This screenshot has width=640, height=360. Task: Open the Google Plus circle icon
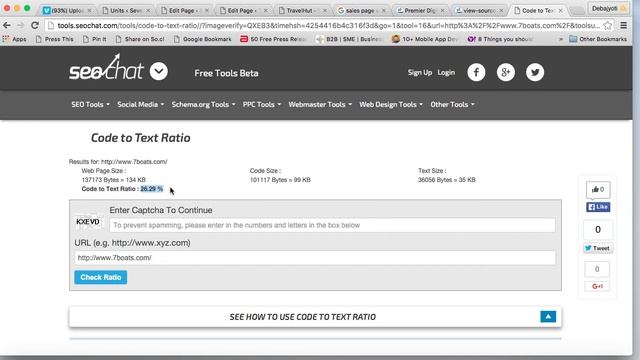[x=506, y=72]
